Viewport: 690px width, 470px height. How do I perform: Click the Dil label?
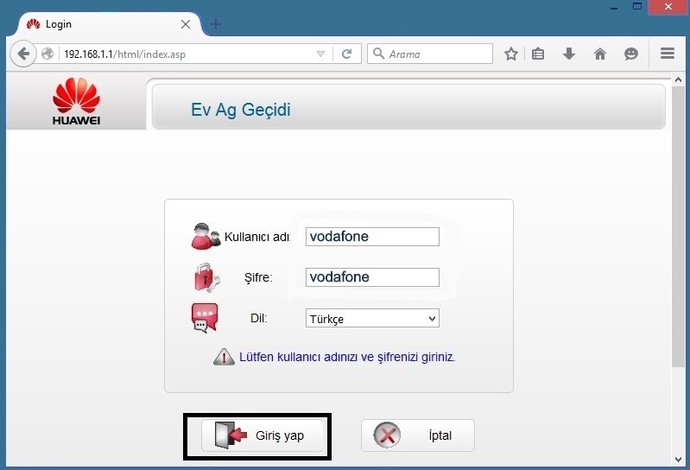pyautogui.click(x=259, y=318)
